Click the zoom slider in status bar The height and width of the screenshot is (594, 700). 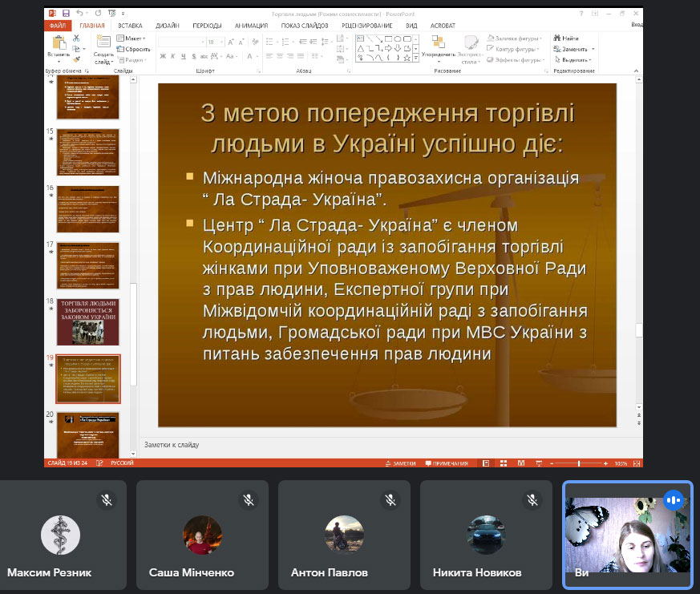coord(579,463)
